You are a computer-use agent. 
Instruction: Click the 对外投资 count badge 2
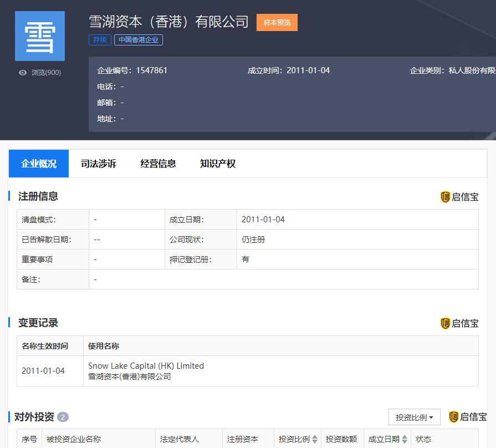click(x=63, y=417)
